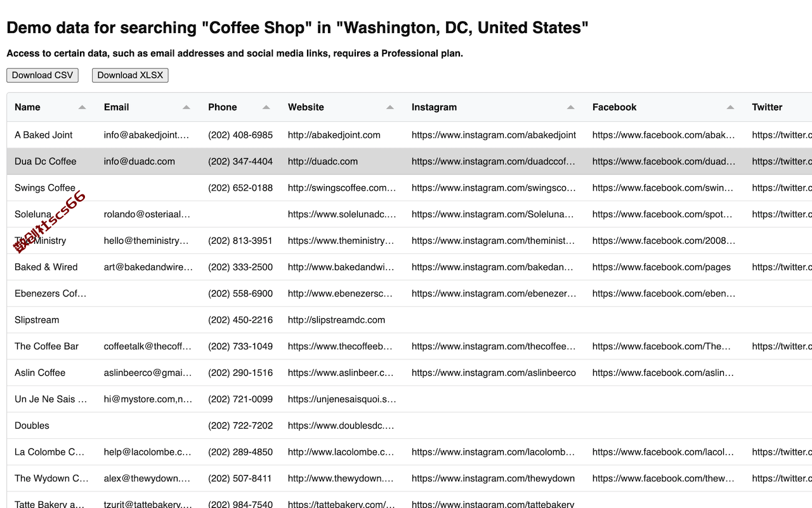Click sort arrow in Email header
The width and height of the screenshot is (812, 508).
pos(186,107)
